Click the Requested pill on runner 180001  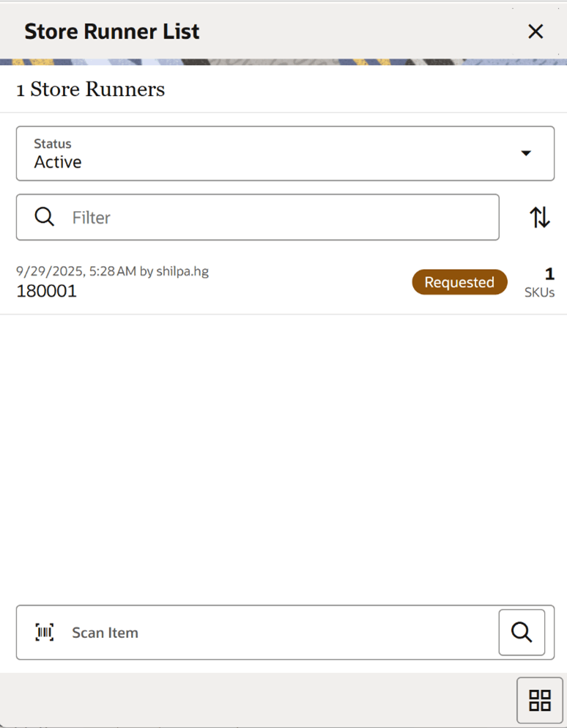tap(459, 282)
